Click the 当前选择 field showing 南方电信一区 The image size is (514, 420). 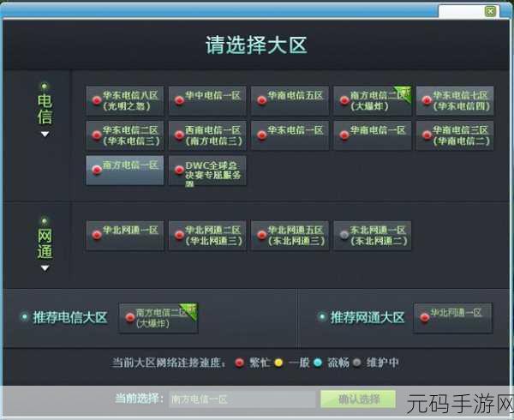(x=242, y=399)
